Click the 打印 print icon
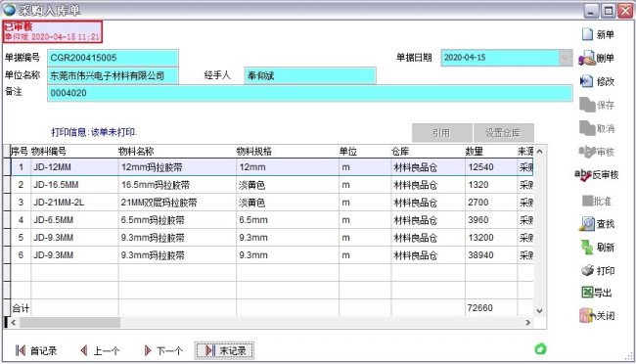This screenshot has width=636, height=364. (x=588, y=270)
